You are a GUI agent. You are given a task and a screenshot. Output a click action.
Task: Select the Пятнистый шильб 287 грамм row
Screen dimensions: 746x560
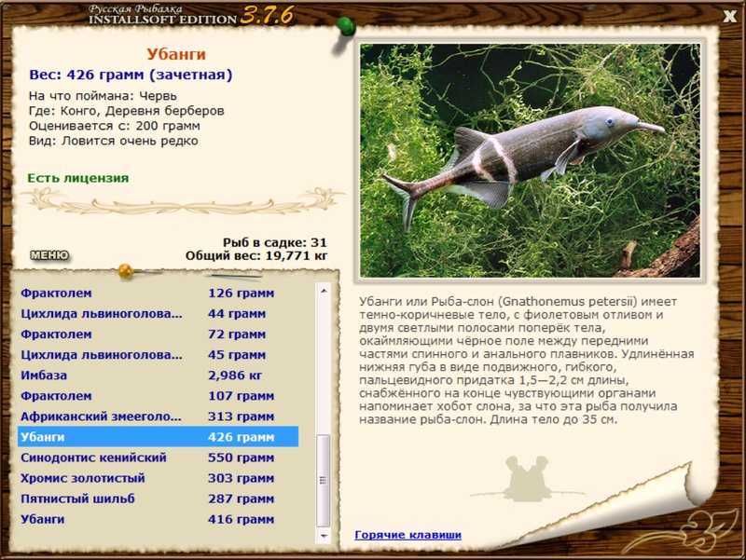pyautogui.click(x=158, y=499)
